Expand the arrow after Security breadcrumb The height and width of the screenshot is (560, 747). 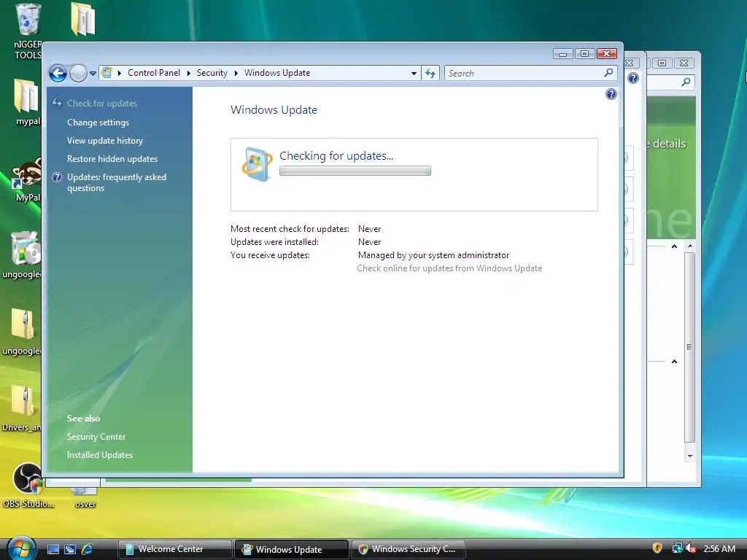point(236,73)
